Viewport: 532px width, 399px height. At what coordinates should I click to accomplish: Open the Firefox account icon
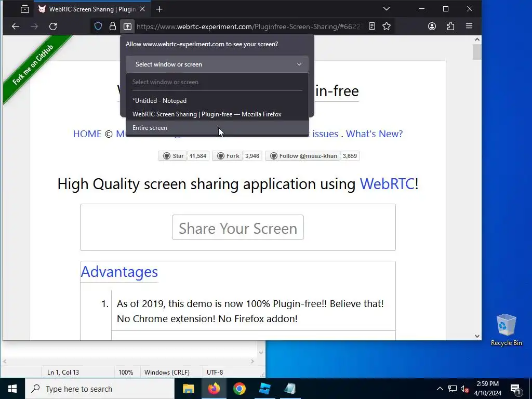click(432, 26)
